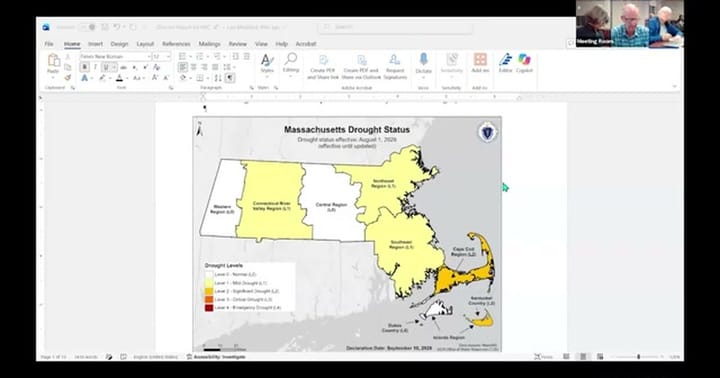Click the Shading paint bucket icon

coord(183,78)
